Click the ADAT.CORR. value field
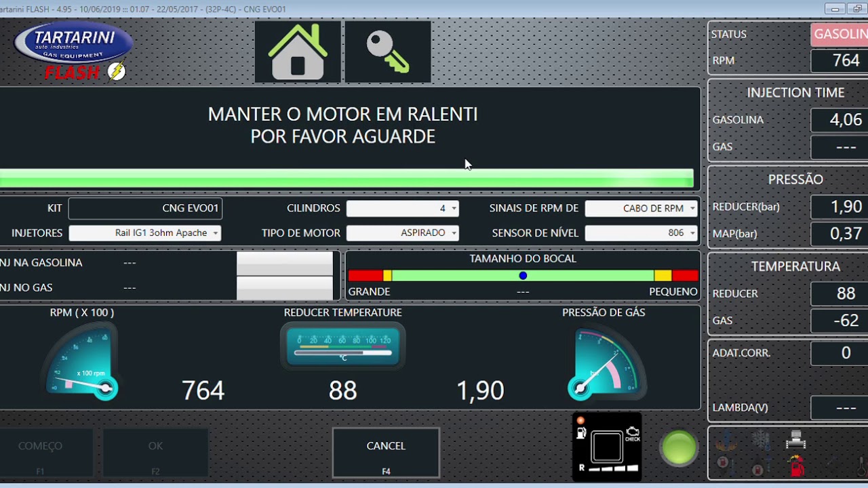This screenshot has height=488, width=868. click(x=840, y=353)
